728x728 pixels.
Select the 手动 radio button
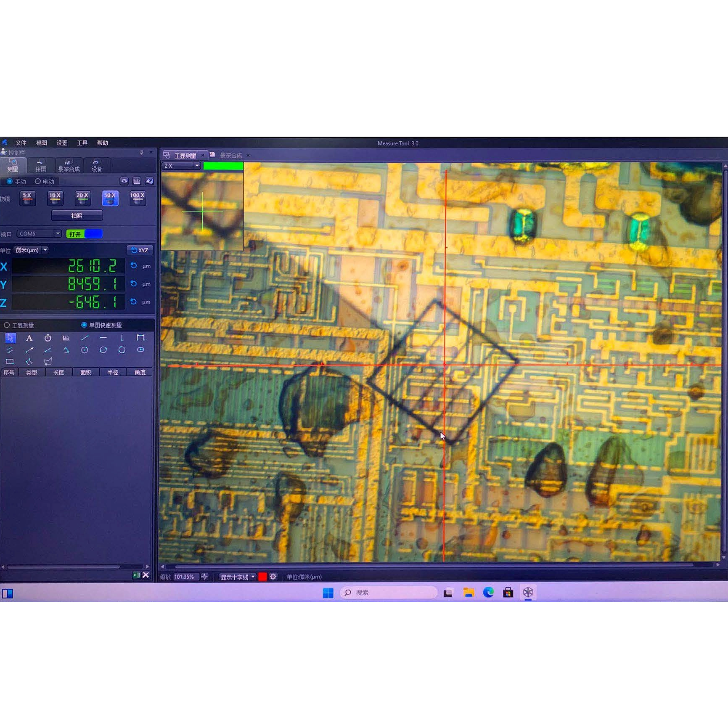click(9, 181)
